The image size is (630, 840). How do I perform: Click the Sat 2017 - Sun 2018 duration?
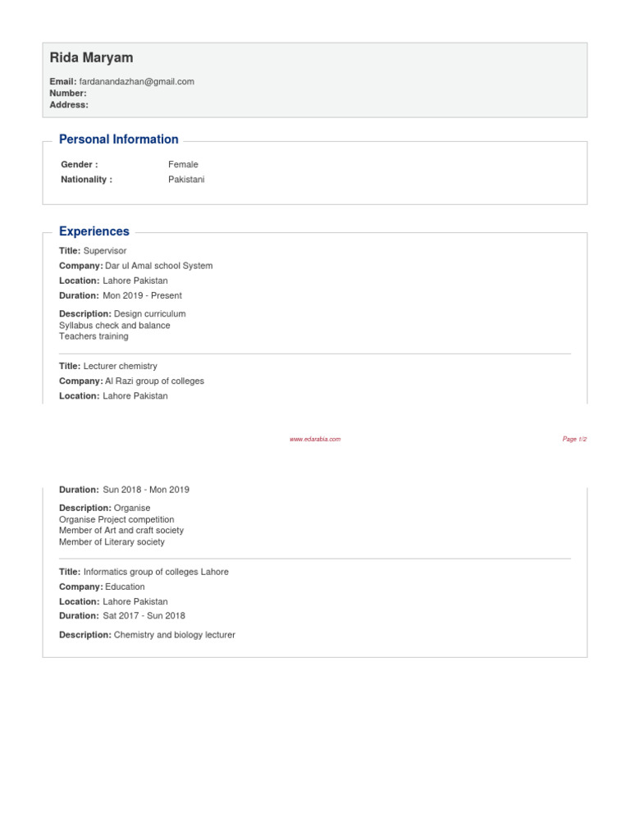pos(144,616)
